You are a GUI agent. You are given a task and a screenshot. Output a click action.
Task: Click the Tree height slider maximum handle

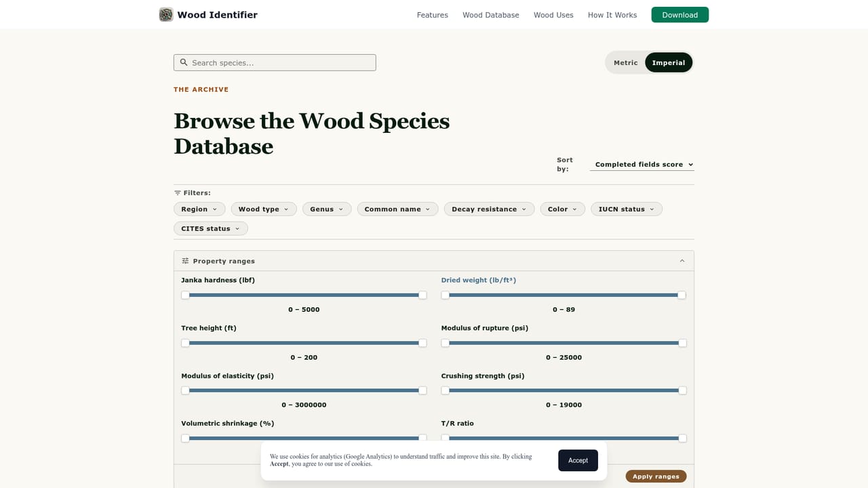tap(422, 343)
